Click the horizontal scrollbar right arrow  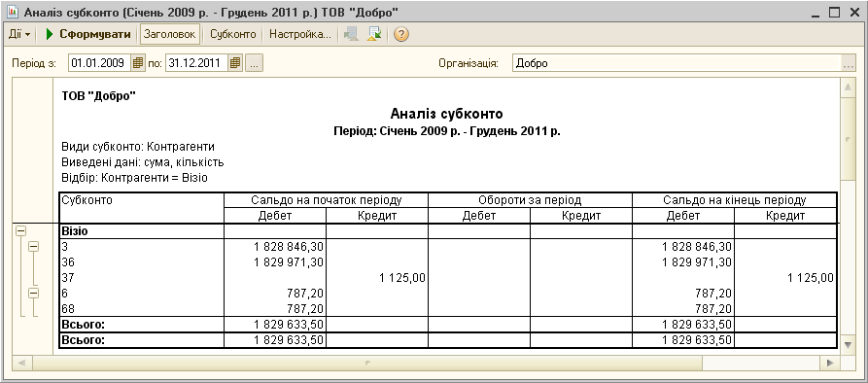click(x=829, y=364)
